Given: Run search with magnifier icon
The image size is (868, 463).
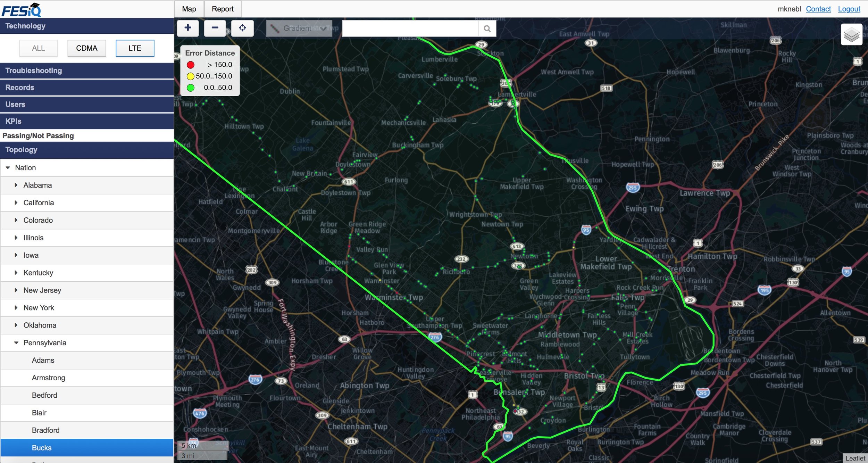Looking at the screenshot, I should tap(487, 28).
